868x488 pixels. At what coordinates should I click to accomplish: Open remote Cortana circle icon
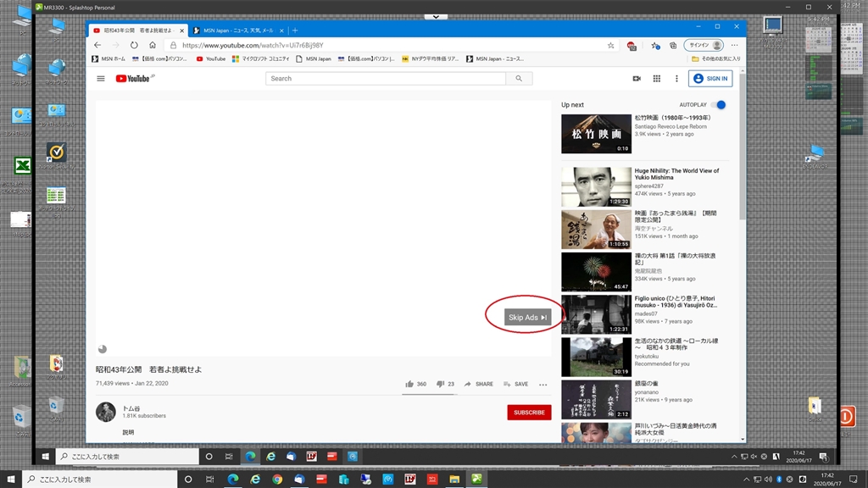point(209,457)
